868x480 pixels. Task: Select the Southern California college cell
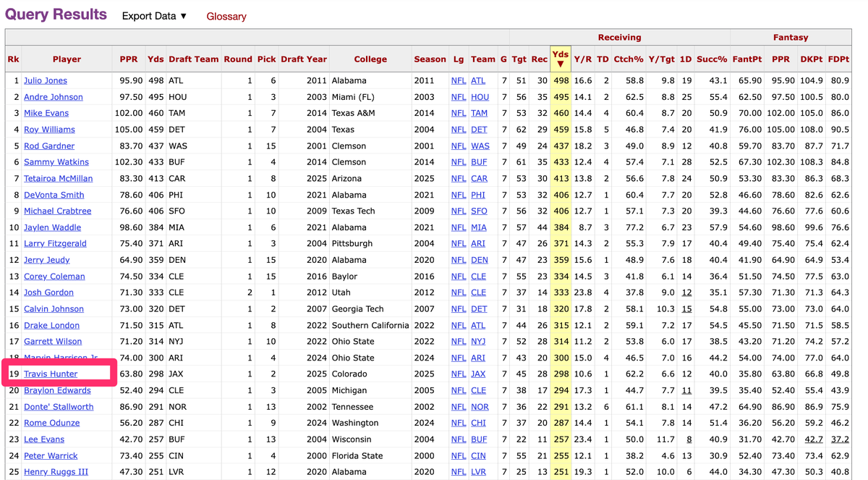tap(370, 325)
